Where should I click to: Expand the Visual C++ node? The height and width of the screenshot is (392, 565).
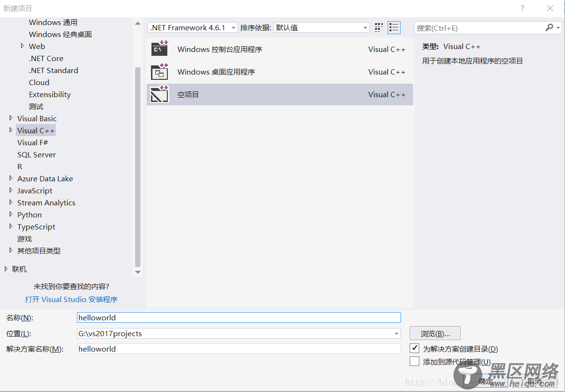coord(11,130)
